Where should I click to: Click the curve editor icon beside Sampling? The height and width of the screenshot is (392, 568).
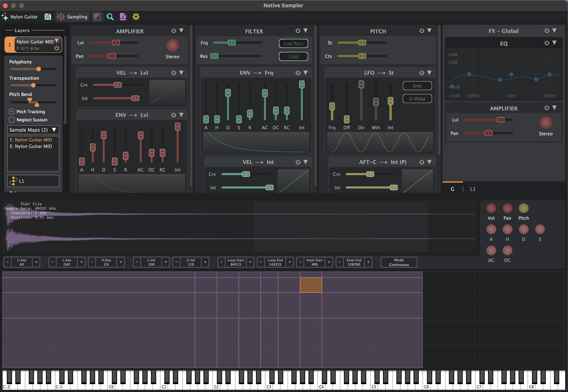(x=97, y=17)
